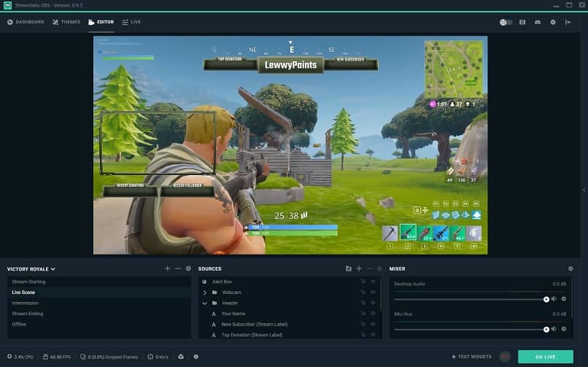Image resolution: width=588 pixels, height=367 pixels.
Task: Click the CPU usage icon in status bar
Action: pyautogui.click(x=9, y=357)
